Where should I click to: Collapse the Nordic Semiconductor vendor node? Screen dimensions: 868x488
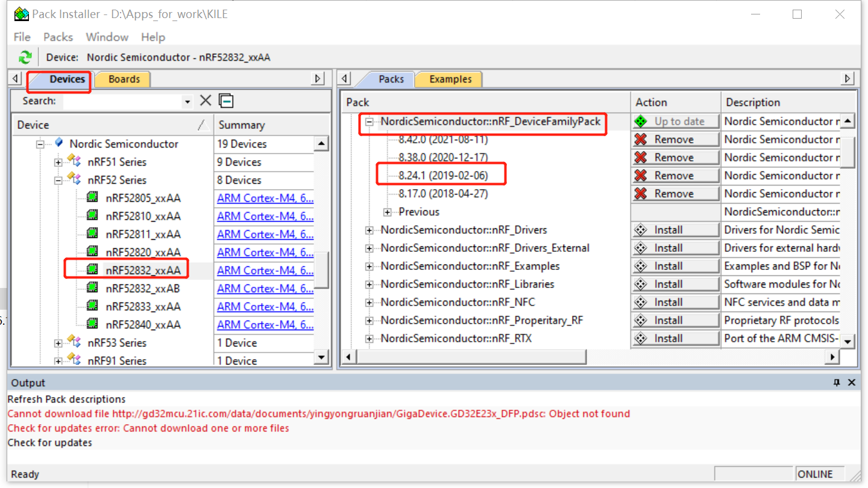[40, 144]
